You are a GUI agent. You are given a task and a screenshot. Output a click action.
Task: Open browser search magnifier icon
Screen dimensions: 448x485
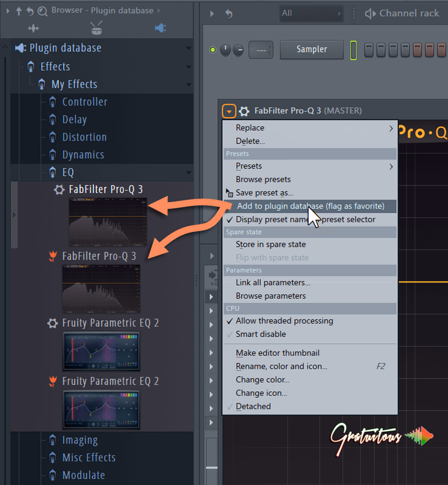point(42,12)
